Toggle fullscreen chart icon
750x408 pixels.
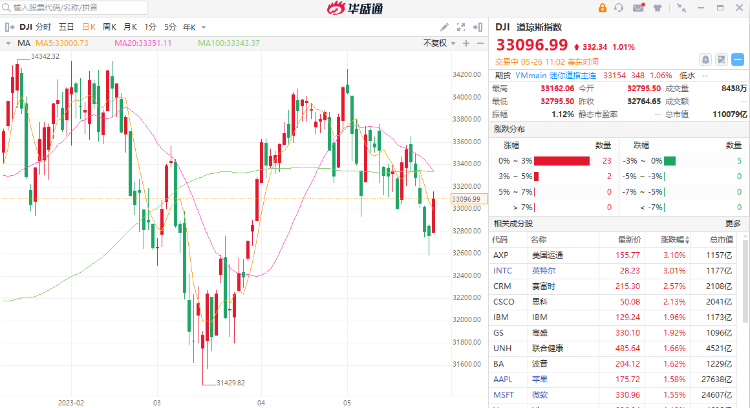[461, 27]
